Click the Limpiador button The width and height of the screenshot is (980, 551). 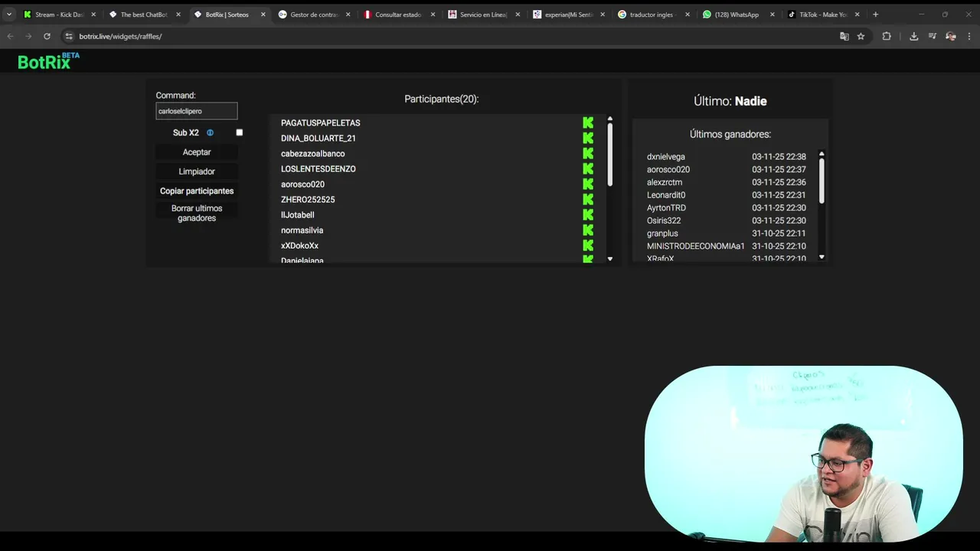click(x=197, y=171)
